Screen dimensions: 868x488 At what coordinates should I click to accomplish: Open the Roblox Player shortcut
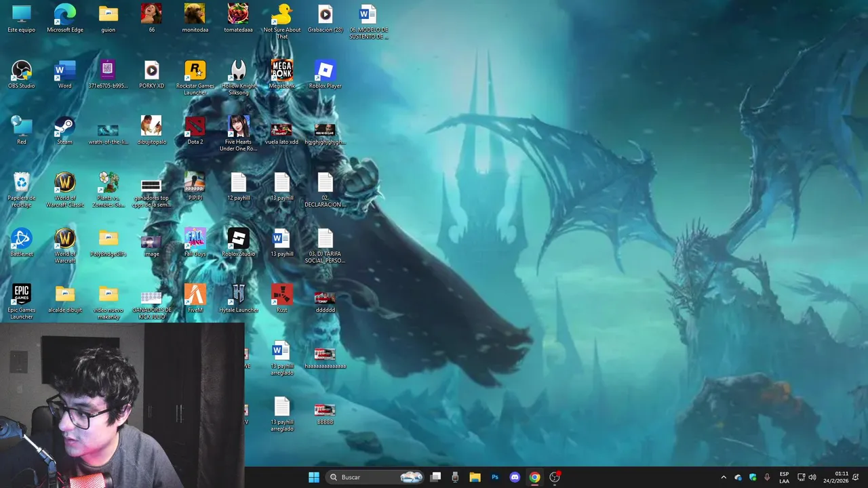(325, 75)
